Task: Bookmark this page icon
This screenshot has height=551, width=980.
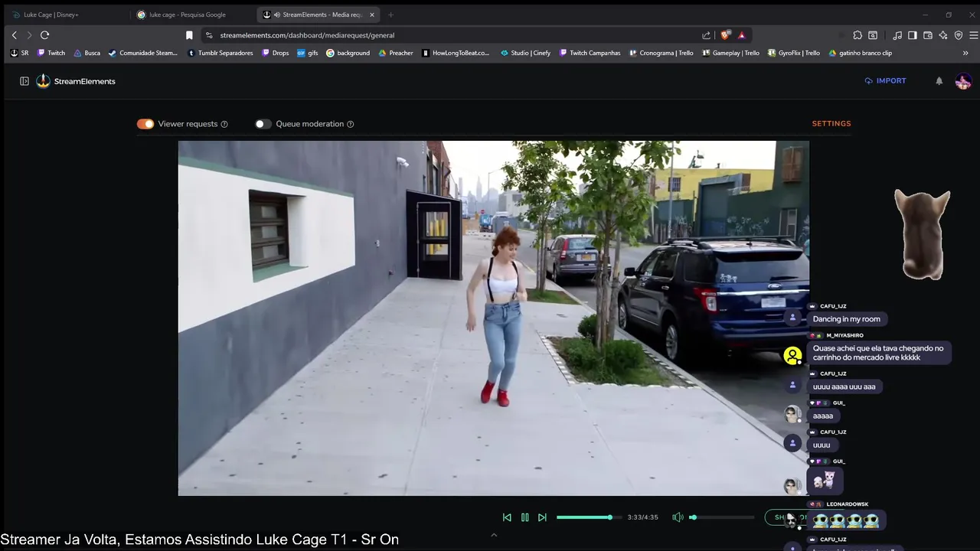Action: point(189,35)
